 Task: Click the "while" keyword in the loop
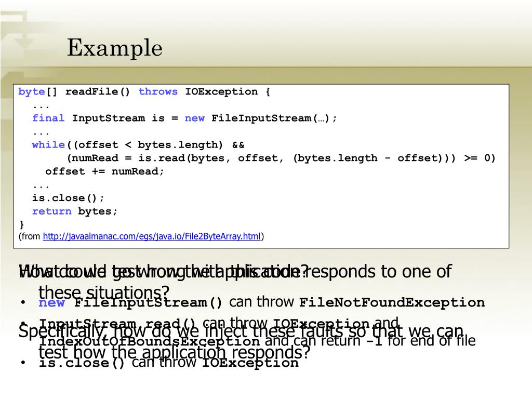click(x=48, y=145)
